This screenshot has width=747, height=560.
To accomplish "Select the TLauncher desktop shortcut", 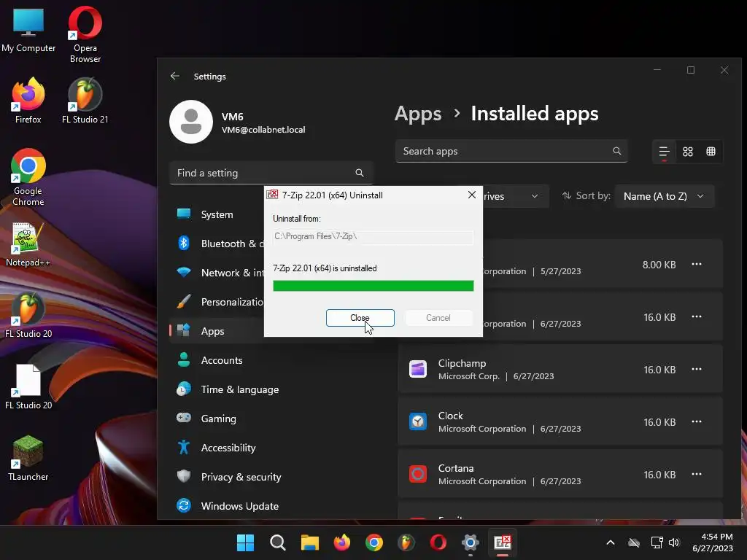I will coord(28,458).
